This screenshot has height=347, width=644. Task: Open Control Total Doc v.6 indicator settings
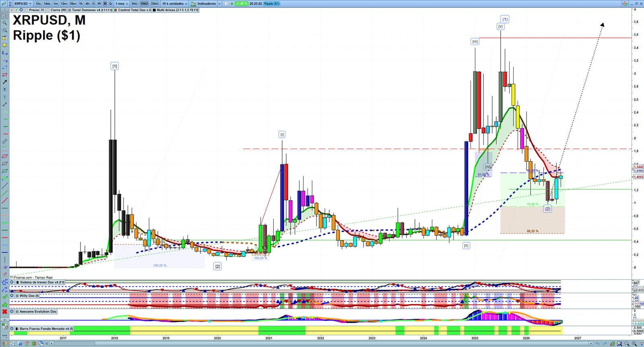(x=132, y=10)
